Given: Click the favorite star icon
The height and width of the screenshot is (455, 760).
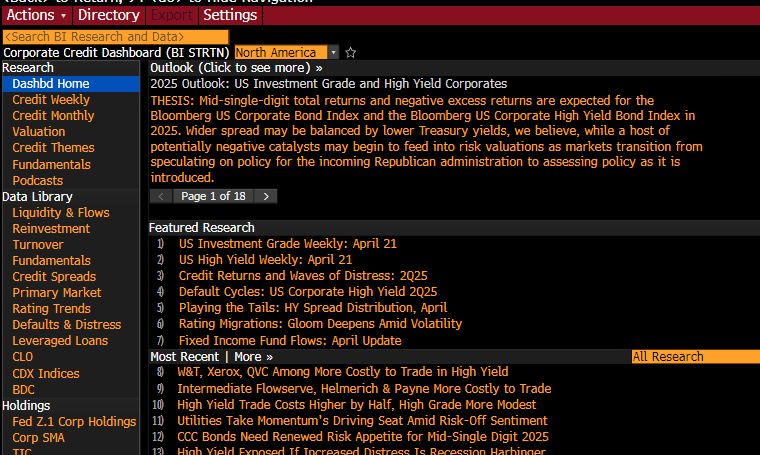Looking at the screenshot, I should coord(350,52).
